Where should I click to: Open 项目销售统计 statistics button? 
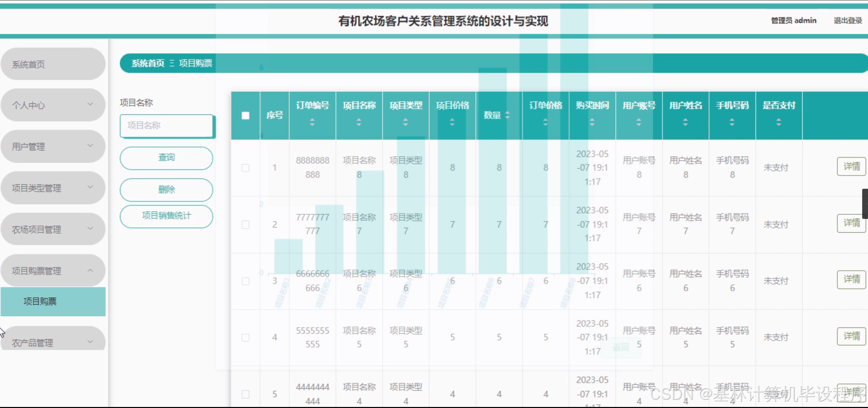[166, 216]
